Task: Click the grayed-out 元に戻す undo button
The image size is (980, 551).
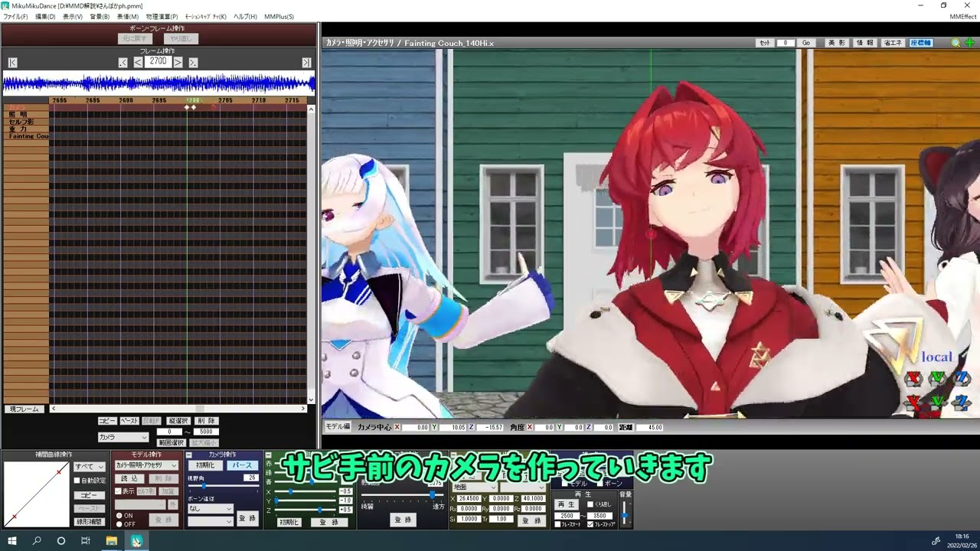Action: (x=134, y=38)
